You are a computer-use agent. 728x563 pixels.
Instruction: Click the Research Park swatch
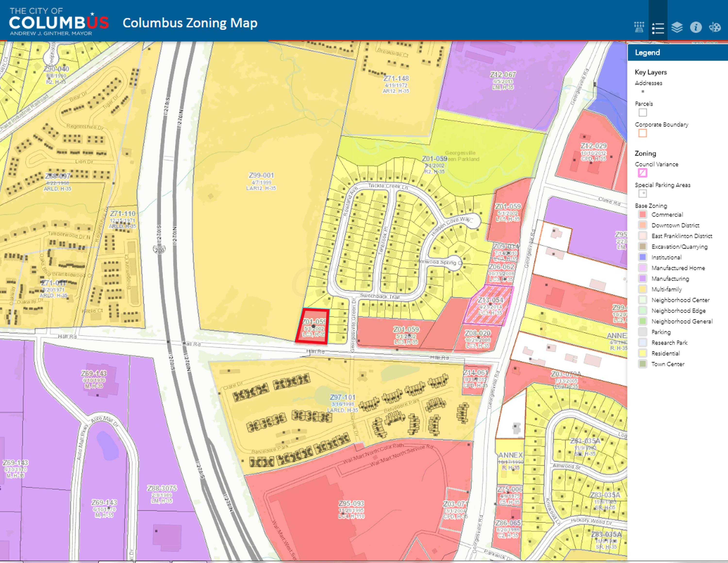click(x=643, y=342)
